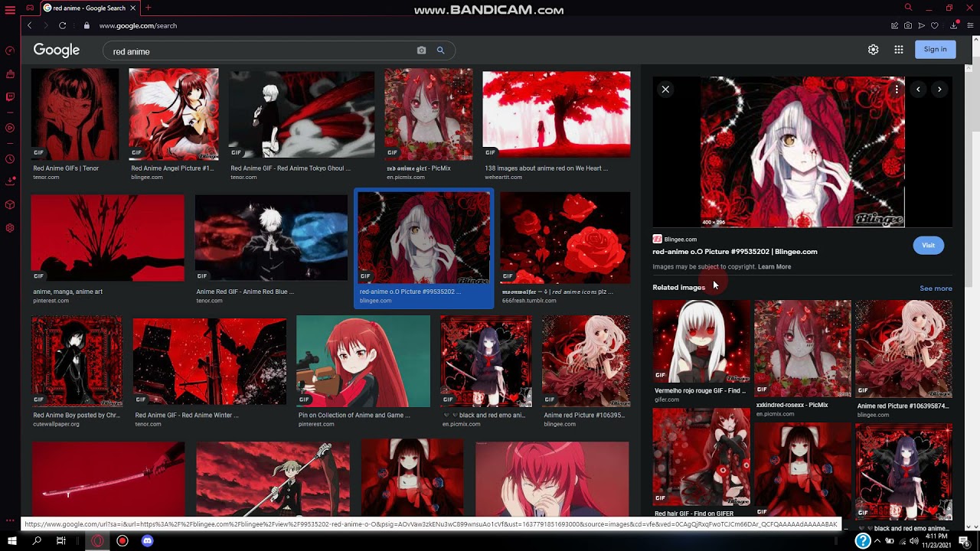Open Red Anime Angel Picture thumbnail

click(174, 114)
